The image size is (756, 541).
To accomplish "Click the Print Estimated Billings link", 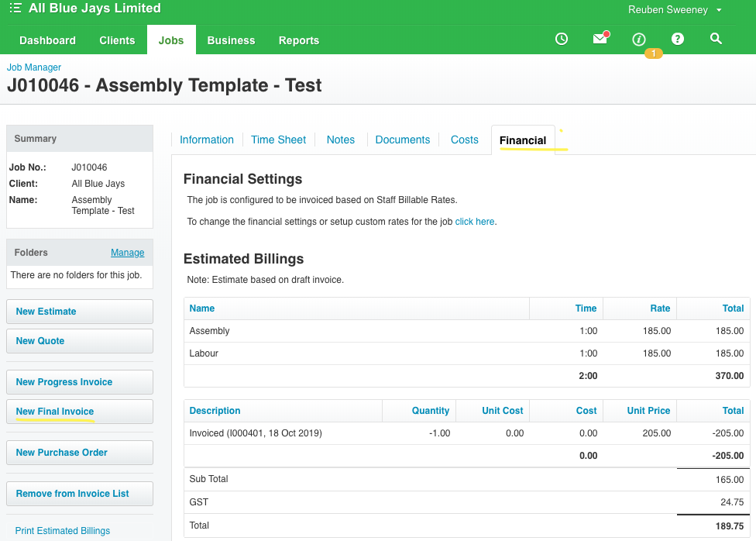I will (63, 531).
